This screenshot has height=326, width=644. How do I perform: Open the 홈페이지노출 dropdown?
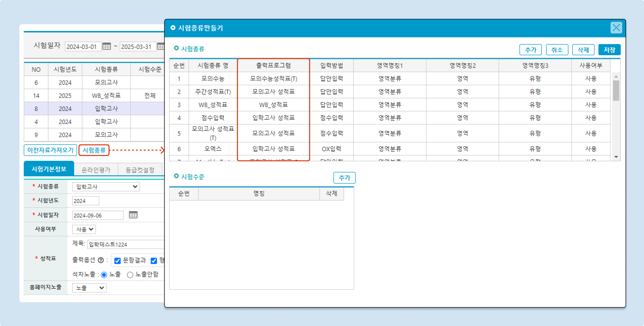[x=89, y=288]
